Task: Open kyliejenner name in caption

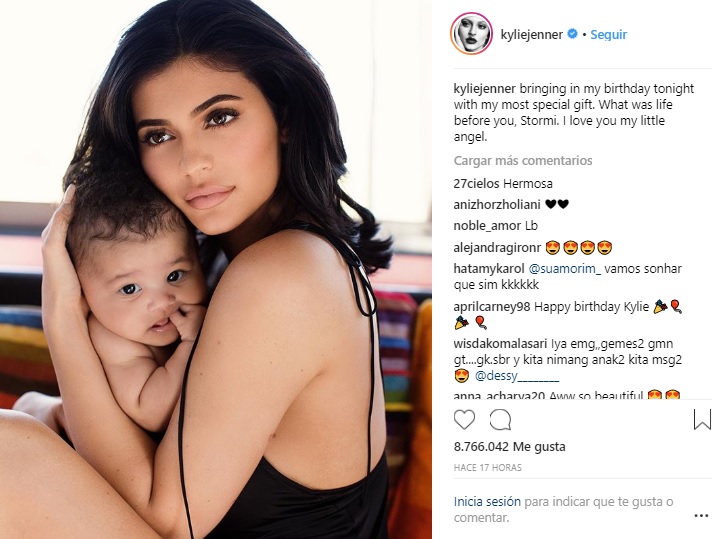Action: tap(484, 89)
